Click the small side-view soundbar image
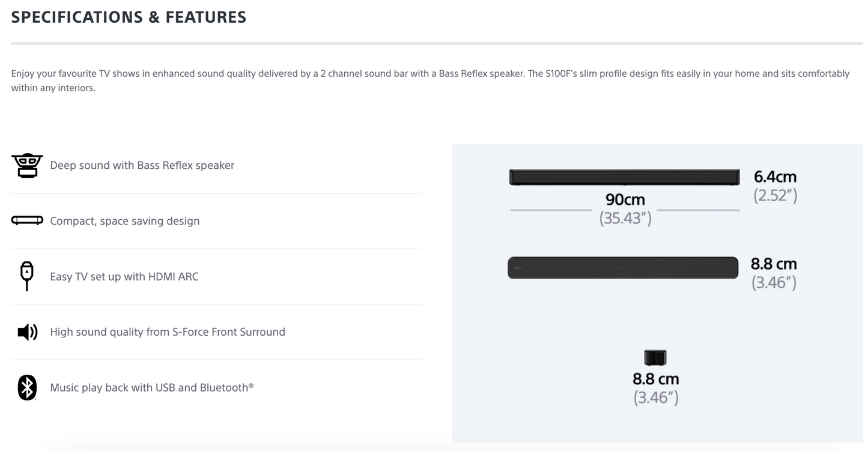This screenshot has width=868, height=451. pos(655,358)
